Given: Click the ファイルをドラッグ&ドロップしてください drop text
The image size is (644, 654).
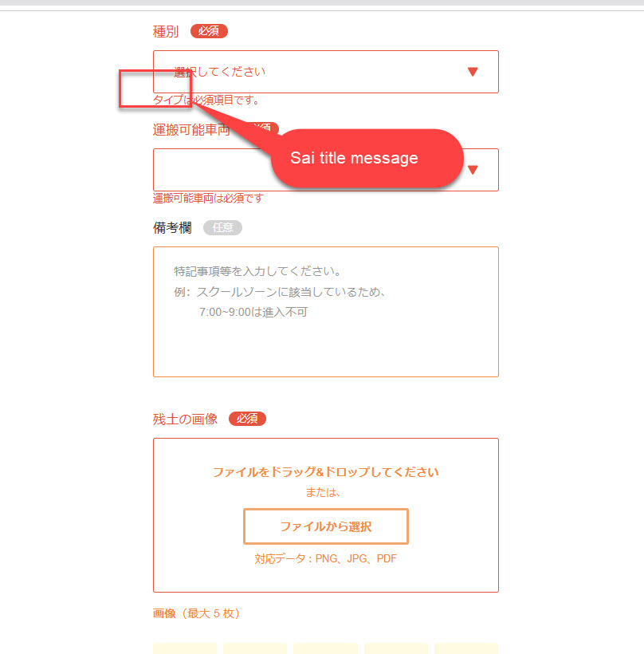Looking at the screenshot, I should [x=325, y=472].
